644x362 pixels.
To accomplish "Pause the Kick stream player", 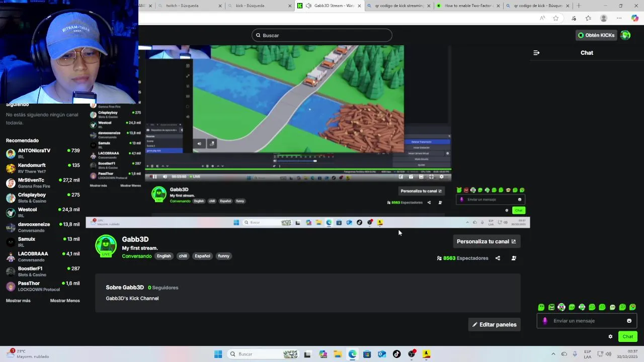I will pyautogui.click(x=154, y=176).
